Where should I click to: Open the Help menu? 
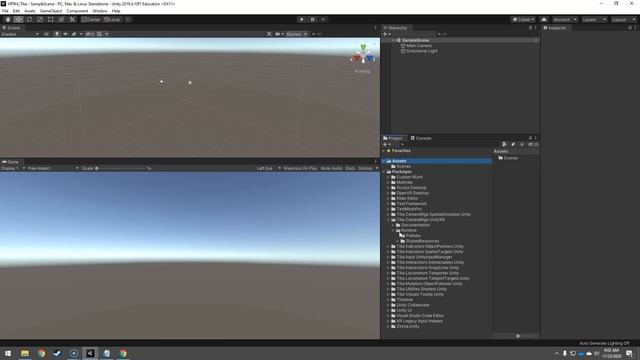pos(116,11)
